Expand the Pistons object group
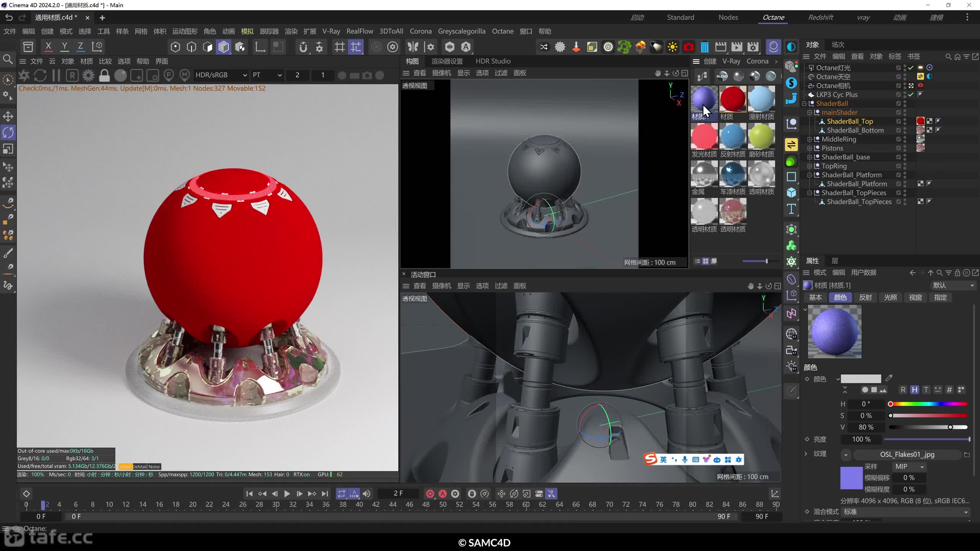 click(x=810, y=148)
